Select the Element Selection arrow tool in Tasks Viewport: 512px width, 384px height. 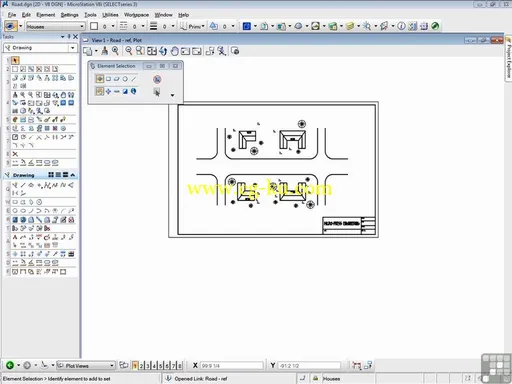pos(15,60)
